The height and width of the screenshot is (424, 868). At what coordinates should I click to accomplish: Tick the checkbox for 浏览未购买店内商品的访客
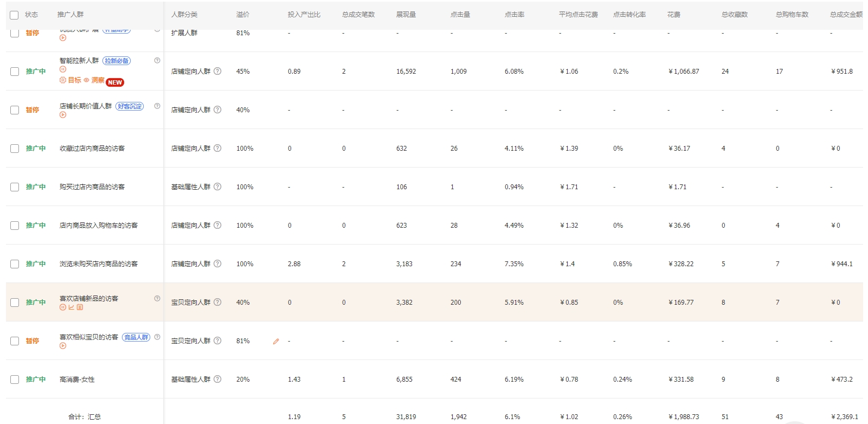pyautogui.click(x=15, y=264)
